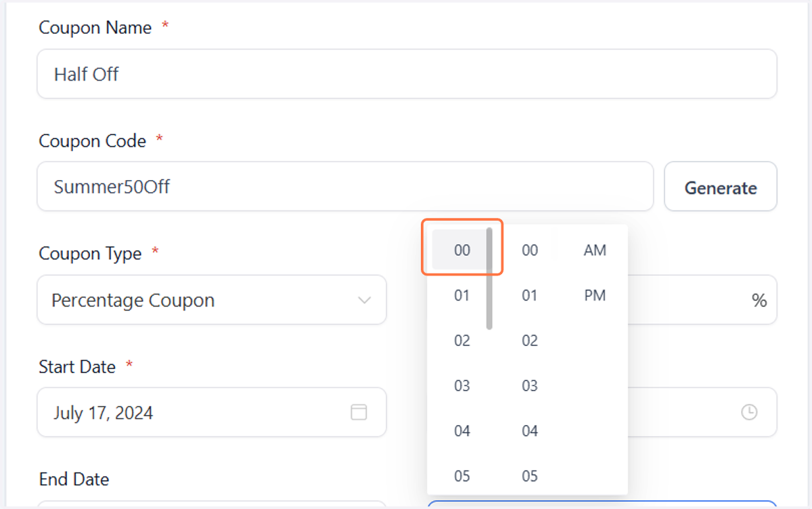Select minute 01 in minutes column
Viewport: 812px width, 509px height.
point(530,296)
